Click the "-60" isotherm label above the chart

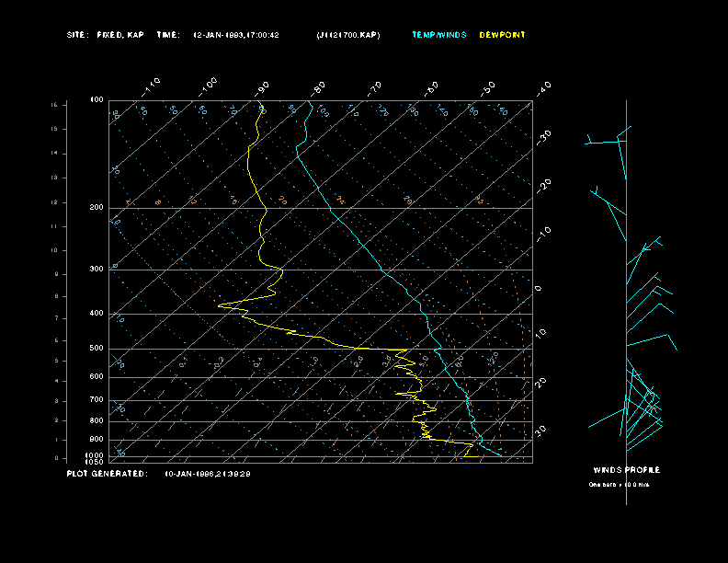(431, 88)
